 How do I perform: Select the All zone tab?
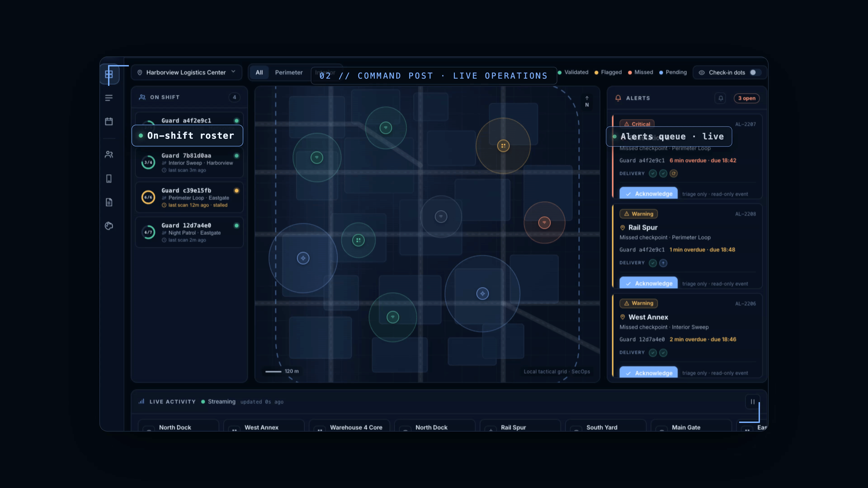259,72
